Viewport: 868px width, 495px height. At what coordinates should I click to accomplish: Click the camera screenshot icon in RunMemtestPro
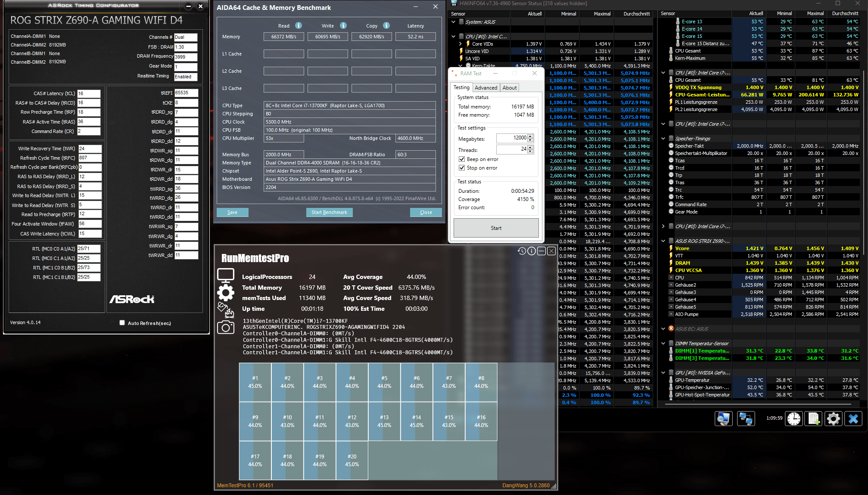[226, 328]
